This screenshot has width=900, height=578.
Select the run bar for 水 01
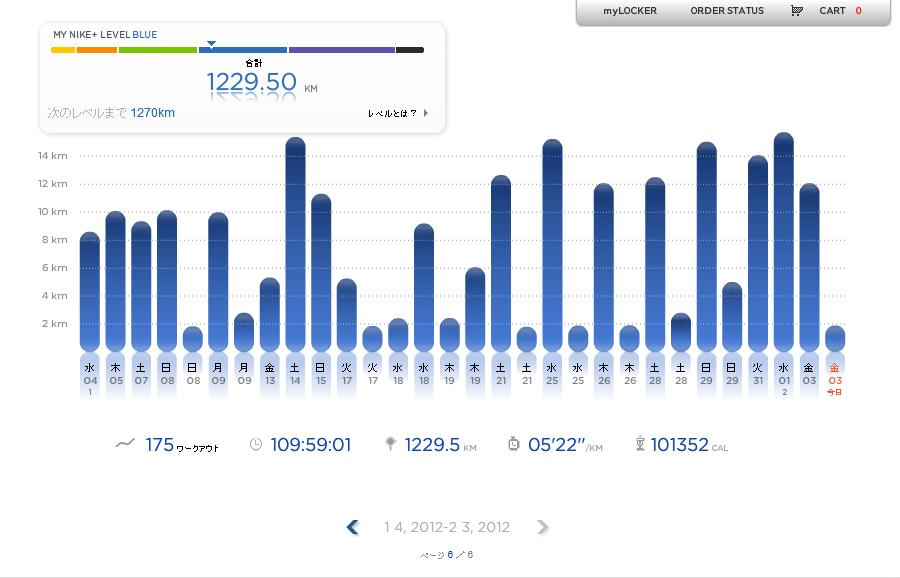click(784, 242)
